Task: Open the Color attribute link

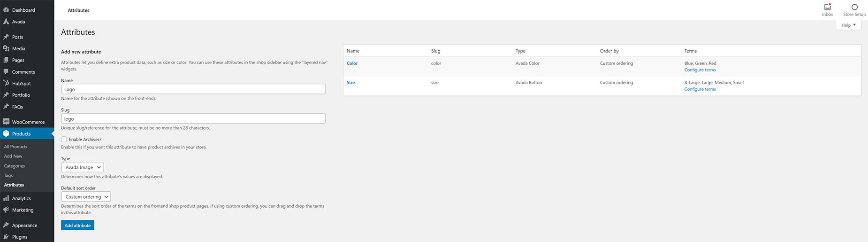Action: pos(352,63)
